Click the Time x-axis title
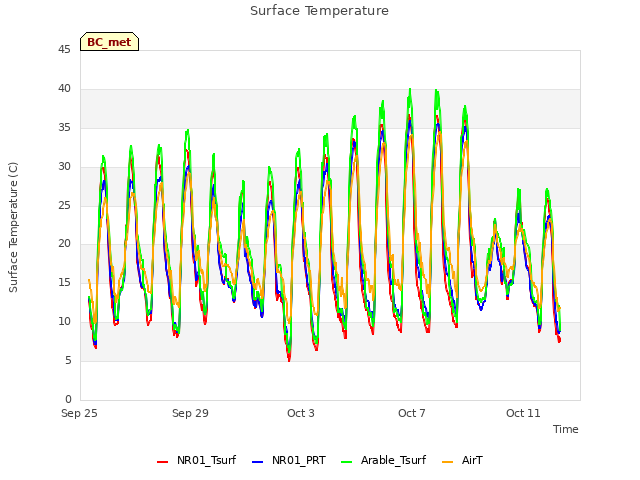The image size is (640, 480). tap(566, 429)
